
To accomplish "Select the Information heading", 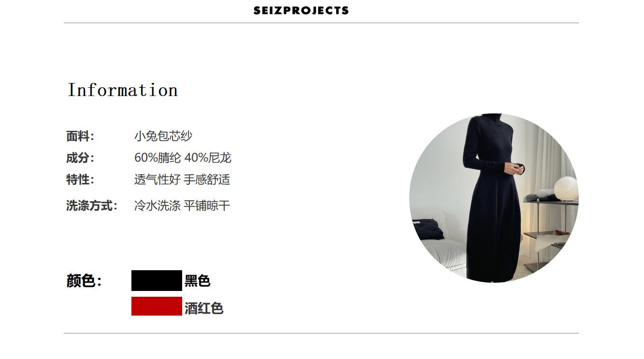I will pos(123,90).
